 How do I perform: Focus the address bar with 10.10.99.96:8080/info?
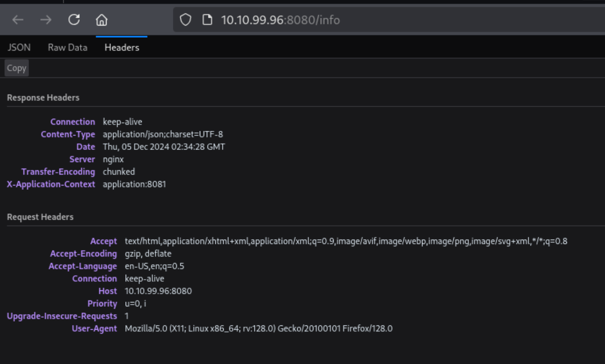coord(347,20)
